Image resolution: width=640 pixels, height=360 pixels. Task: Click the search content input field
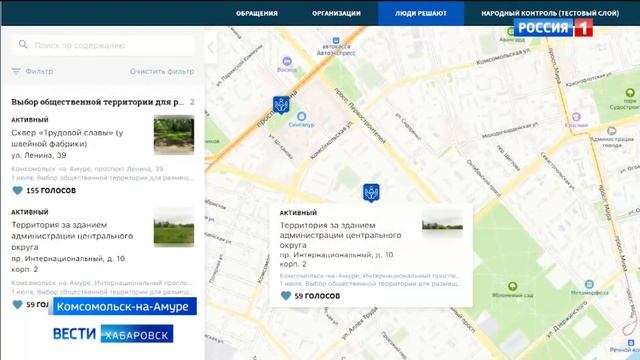(103, 45)
